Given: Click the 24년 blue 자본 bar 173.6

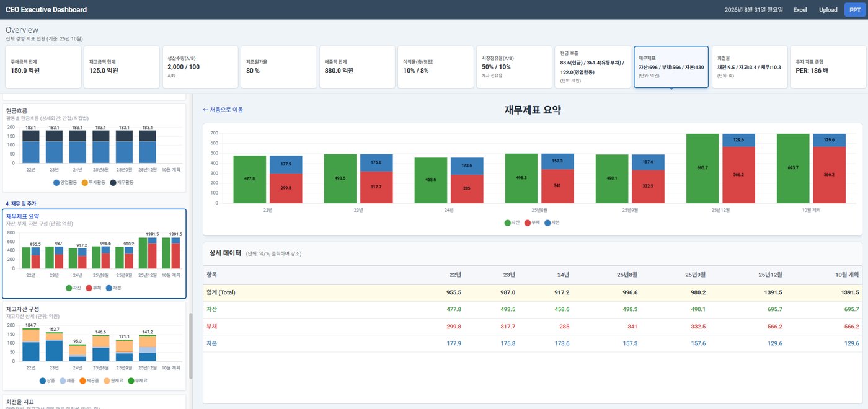Looking at the screenshot, I should click(x=467, y=166).
